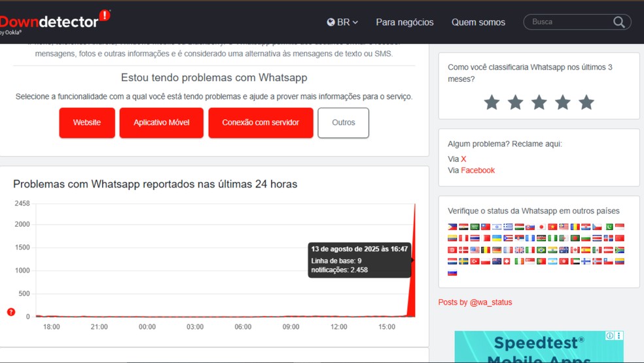Viewport: 644px width, 363px height.
Task: Check Whatsapp status for Germany flag
Action: pos(497,250)
